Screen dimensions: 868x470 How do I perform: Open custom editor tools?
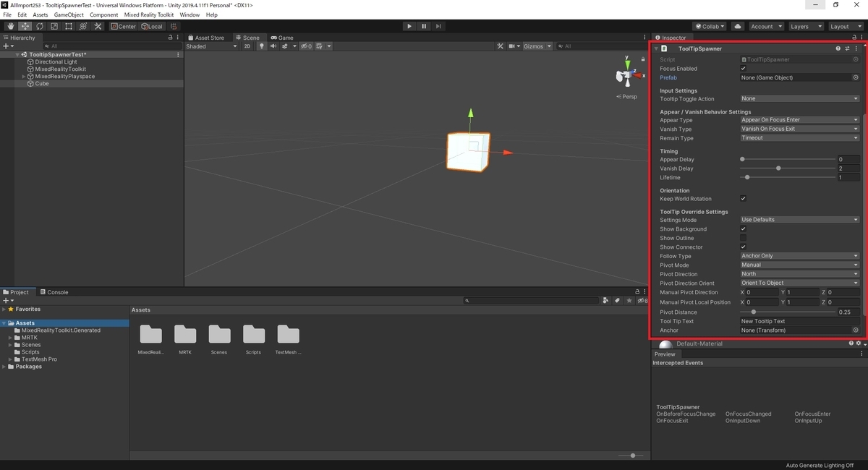97,26
